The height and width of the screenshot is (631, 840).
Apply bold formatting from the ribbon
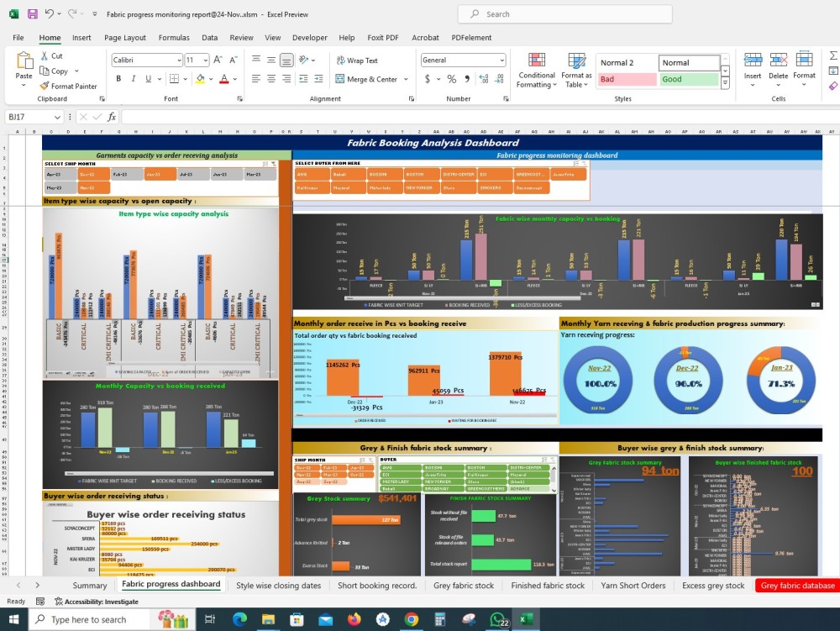click(x=118, y=77)
